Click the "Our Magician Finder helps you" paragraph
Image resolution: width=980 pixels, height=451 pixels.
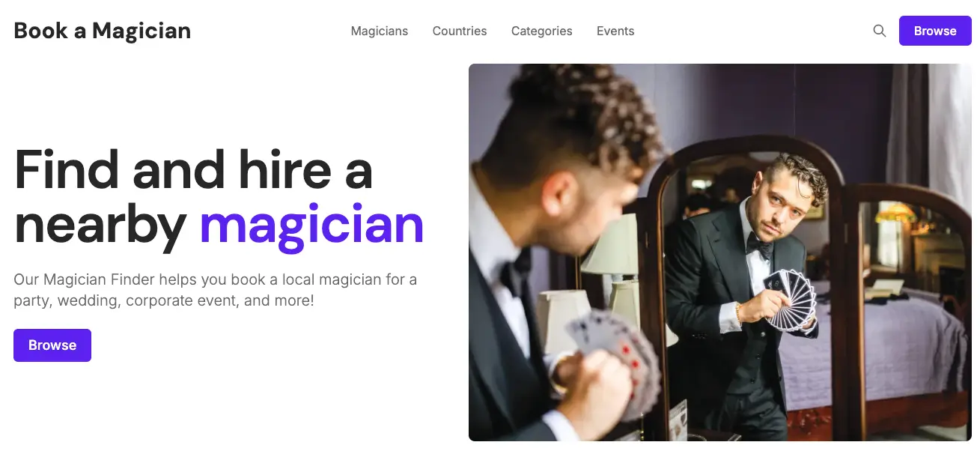click(216, 290)
